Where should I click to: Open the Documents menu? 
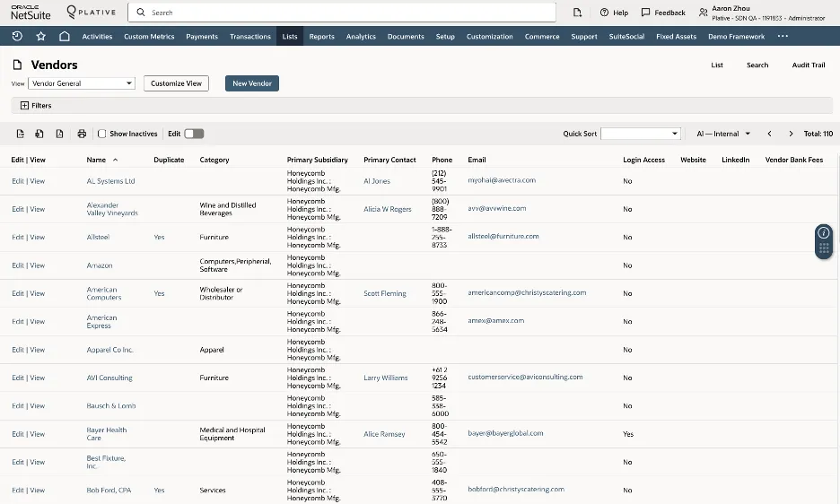pos(406,37)
